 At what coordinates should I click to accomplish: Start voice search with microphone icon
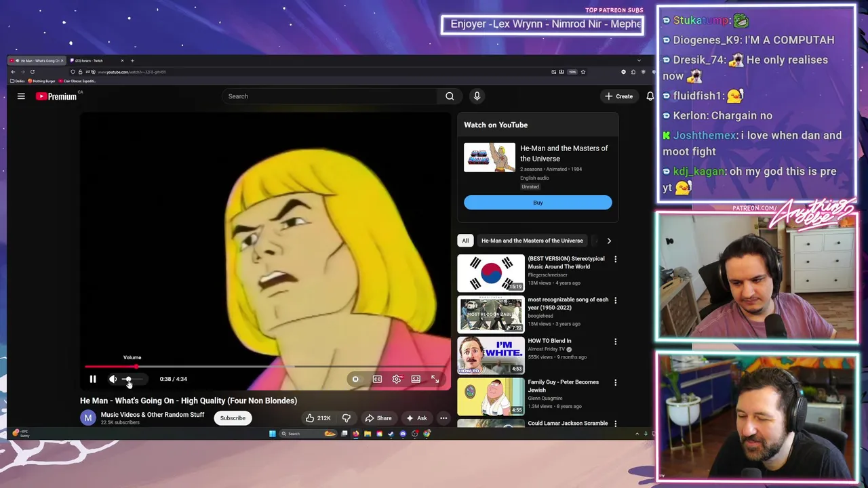coord(477,96)
